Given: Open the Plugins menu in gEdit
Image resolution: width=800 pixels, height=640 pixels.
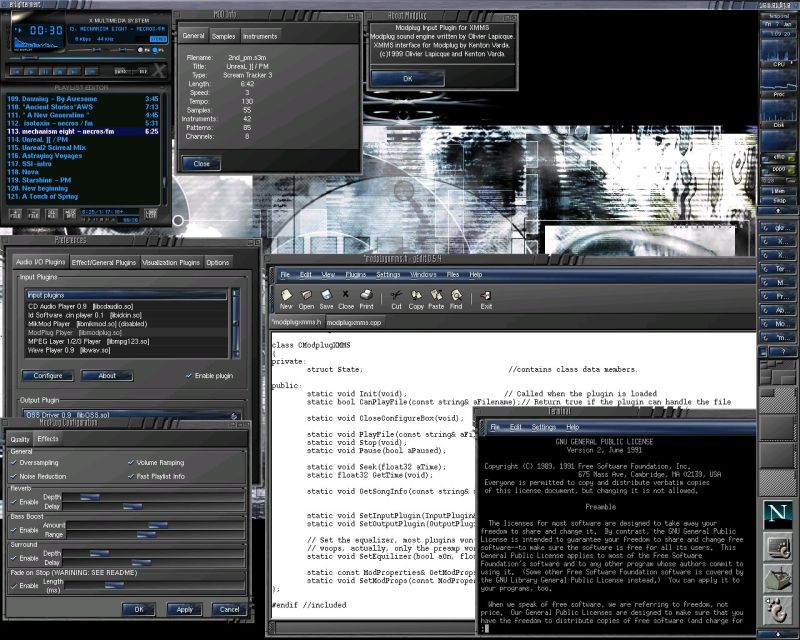Looking at the screenshot, I should coord(356,275).
